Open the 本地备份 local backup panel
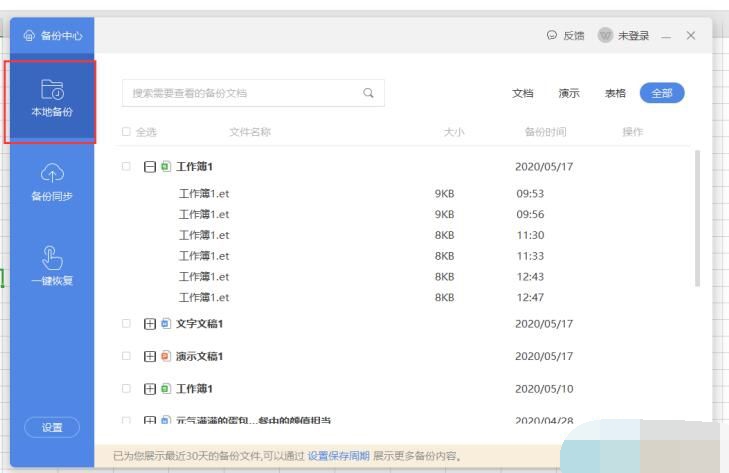This screenshot has width=729, height=473. tap(50, 100)
